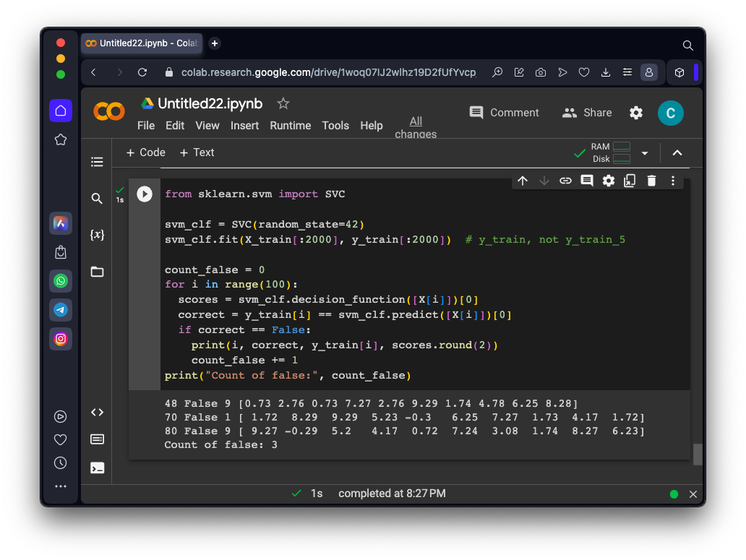The width and height of the screenshot is (746, 560).
Task: Add a new Code cell
Action: tap(145, 152)
